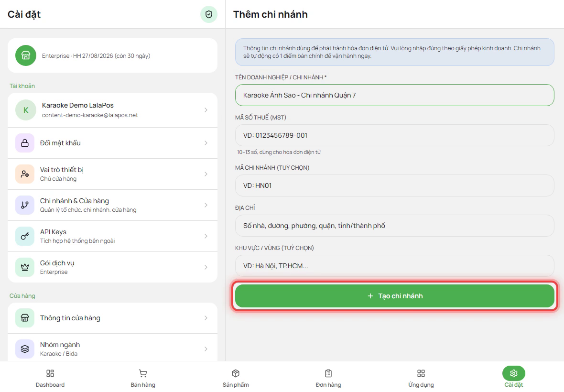Click the user-gear icon for Vai trò thiết bị
Screen dimensions: 564x392
(25, 174)
